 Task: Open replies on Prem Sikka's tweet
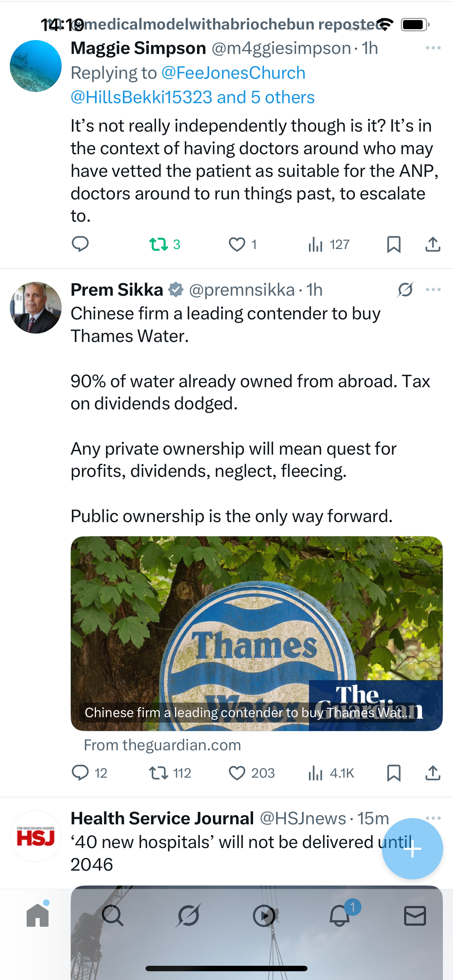click(x=80, y=773)
